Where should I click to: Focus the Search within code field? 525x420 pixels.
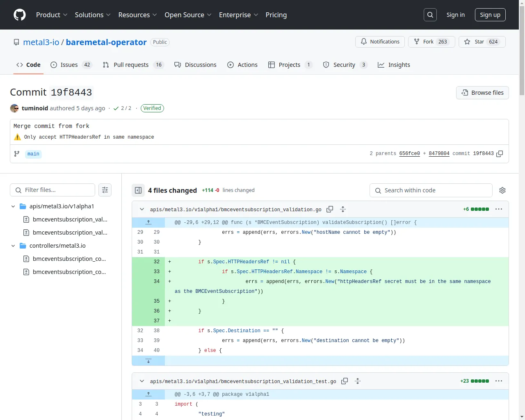431,190
